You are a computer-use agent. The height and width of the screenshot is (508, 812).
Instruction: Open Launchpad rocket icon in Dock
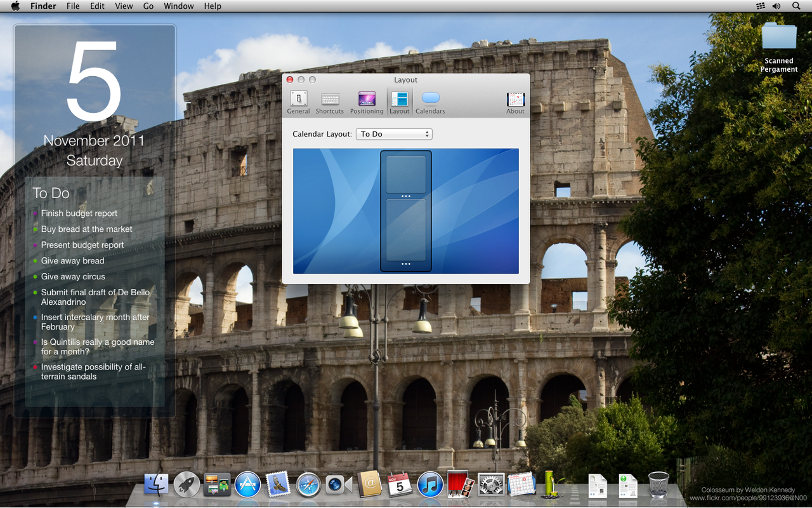click(x=187, y=485)
